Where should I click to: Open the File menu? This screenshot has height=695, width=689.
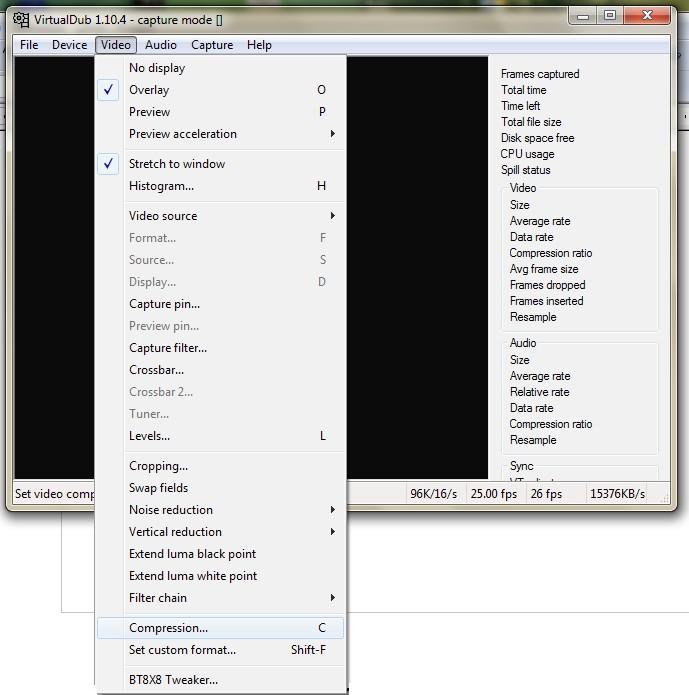pos(29,45)
